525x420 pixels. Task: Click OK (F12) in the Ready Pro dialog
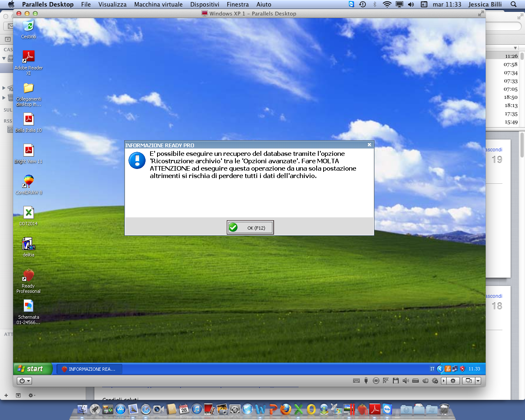click(250, 227)
